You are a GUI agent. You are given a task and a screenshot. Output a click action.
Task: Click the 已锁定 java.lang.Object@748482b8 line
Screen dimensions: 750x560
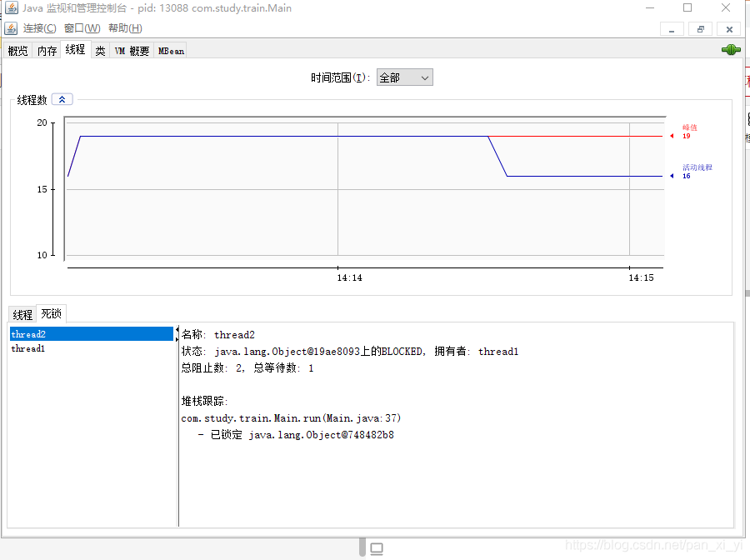[x=296, y=435]
